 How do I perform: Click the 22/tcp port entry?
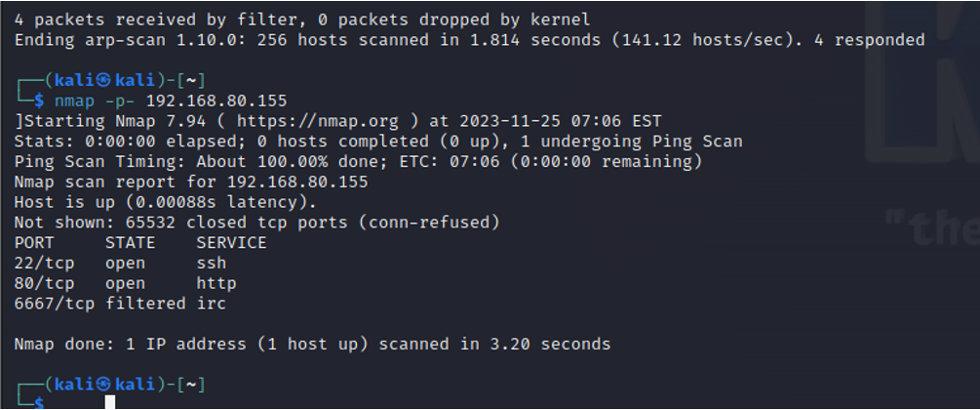(x=44, y=264)
